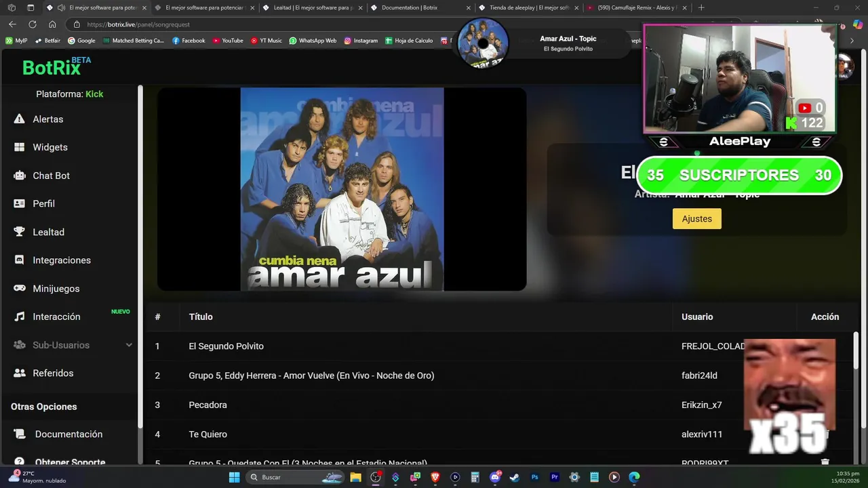Open the Hoja de Calculo bookmark
Viewport: 868px width, 488px height.
point(409,41)
